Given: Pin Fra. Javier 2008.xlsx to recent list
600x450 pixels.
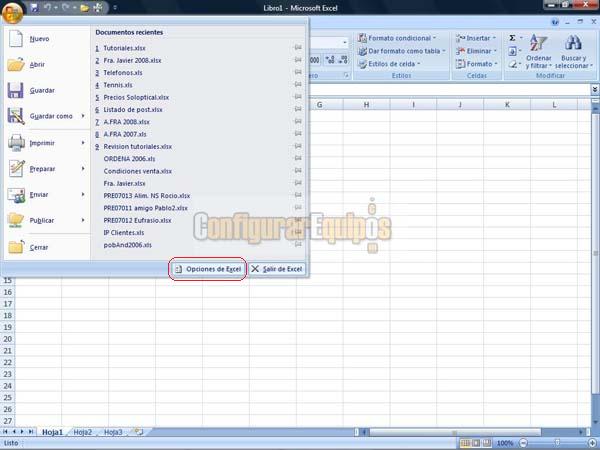Looking at the screenshot, I should (x=298, y=60).
